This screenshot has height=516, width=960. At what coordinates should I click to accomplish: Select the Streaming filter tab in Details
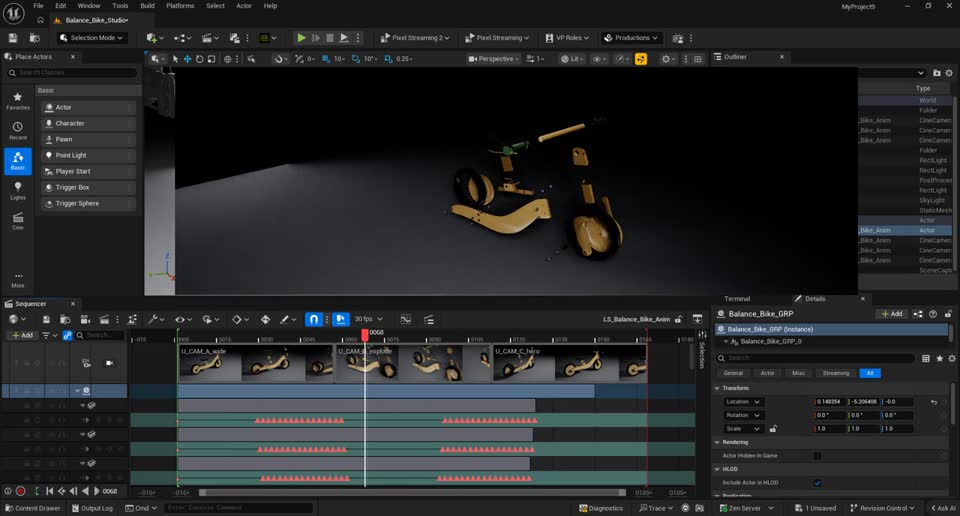pyautogui.click(x=836, y=373)
